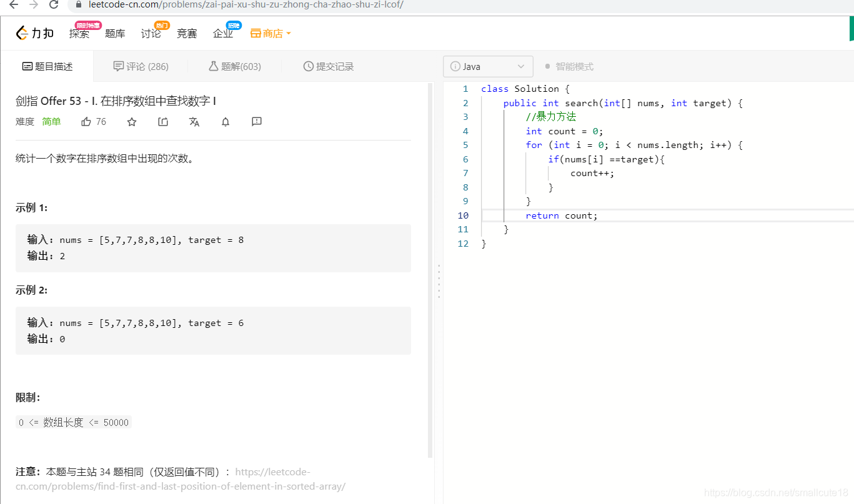Open the find-first-and-last-position link
The width and height of the screenshot is (854, 504).
[x=181, y=479]
